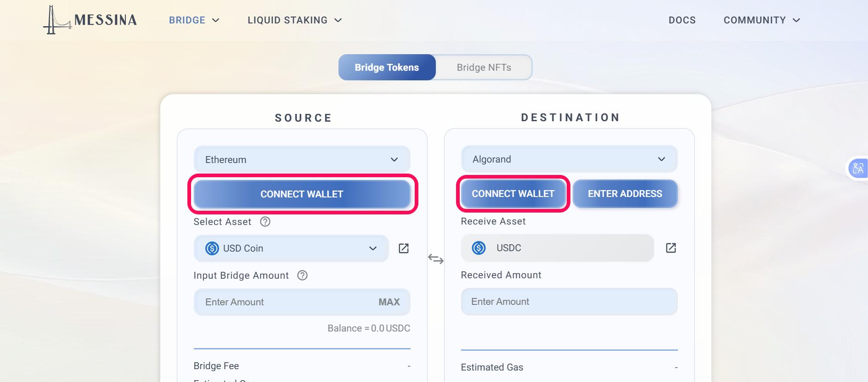Connect wallet for the source chain
868x382 pixels.
(302, 194)
